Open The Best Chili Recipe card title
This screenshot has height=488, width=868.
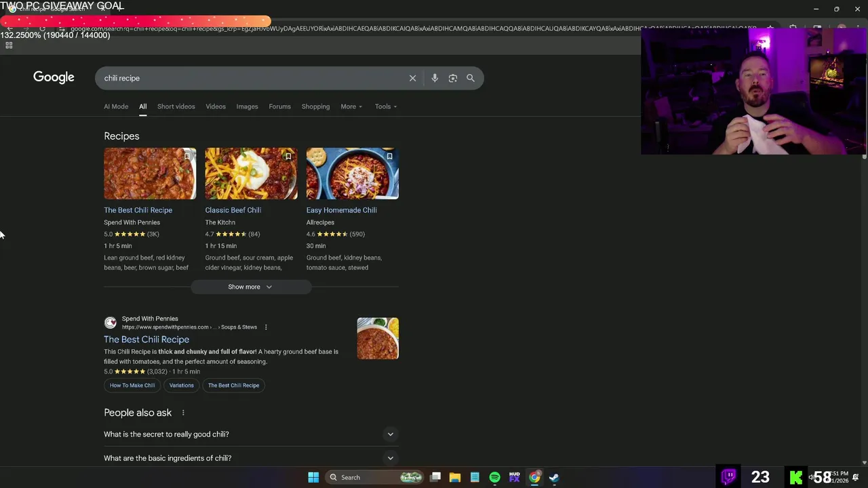point(138,210)
